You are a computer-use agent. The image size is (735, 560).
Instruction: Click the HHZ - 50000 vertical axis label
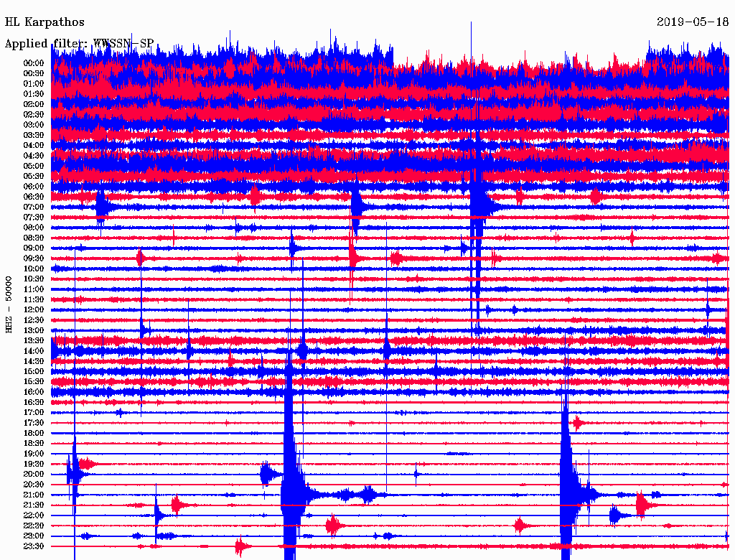tap(9, 304)
